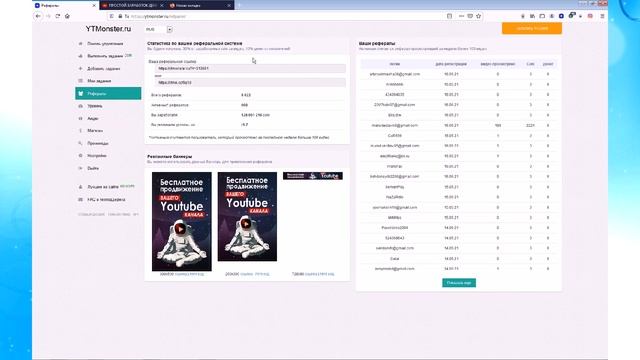The width and height of the screenshot is (640, 360).
Task: Click the orange button at top right
Action: (531, 28)
